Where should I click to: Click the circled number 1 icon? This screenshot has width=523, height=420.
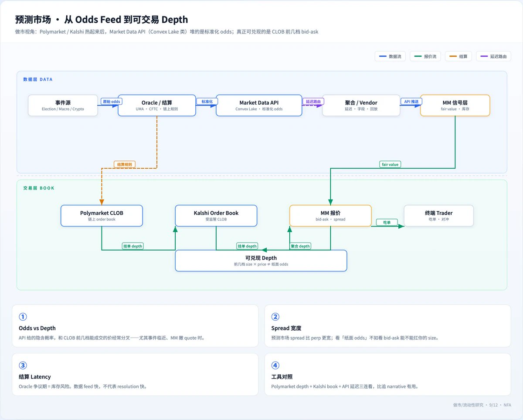(23, 317)
